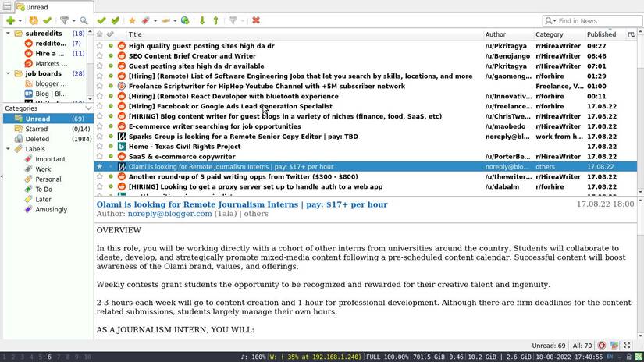
Task: Sort by Category column header
Action: [x=549, y=34]
